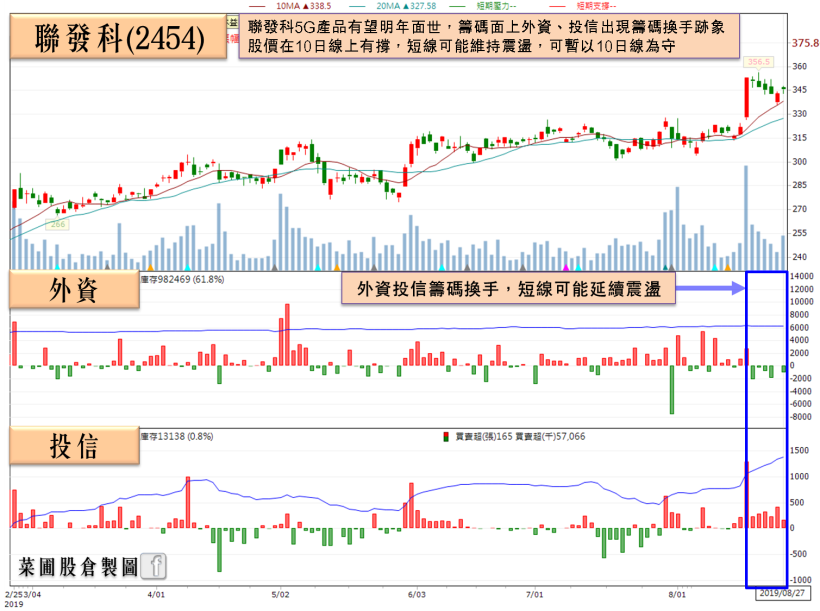Click the 買賣超(千)57,066 value text
The image size is (820, 611).
click(550, 436)
